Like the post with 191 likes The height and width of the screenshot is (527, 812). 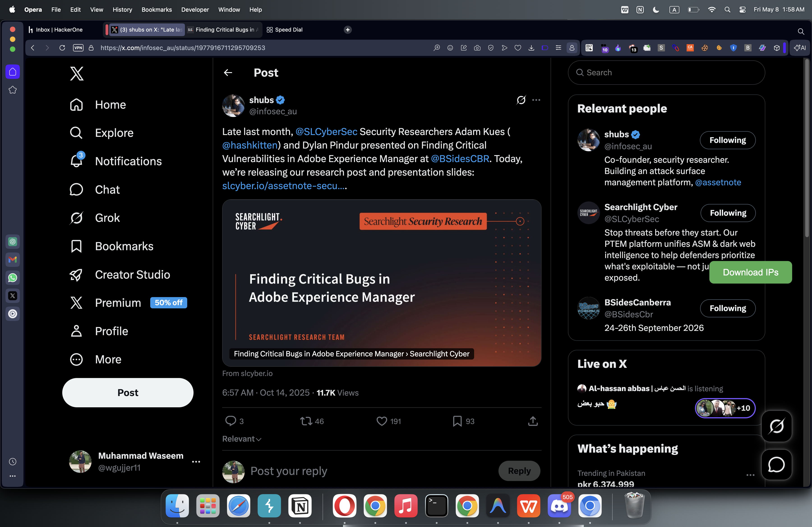point(389,421)
